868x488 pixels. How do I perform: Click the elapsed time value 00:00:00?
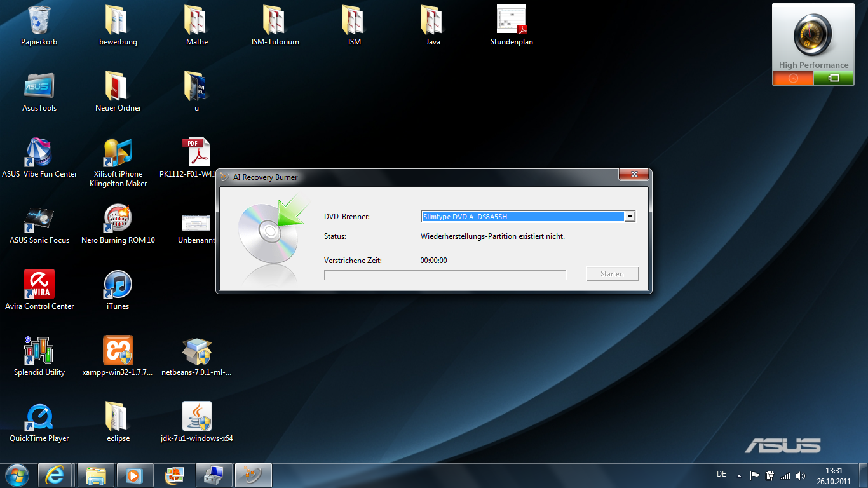pyautogui.click(x=434, y=261)
